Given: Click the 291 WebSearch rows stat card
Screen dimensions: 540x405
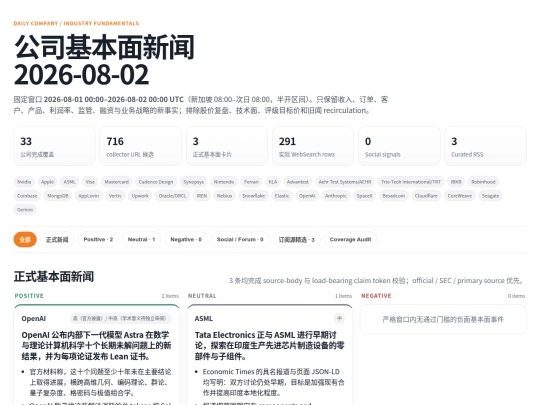Looking at the screenshot, I should [x=313, y=146].
